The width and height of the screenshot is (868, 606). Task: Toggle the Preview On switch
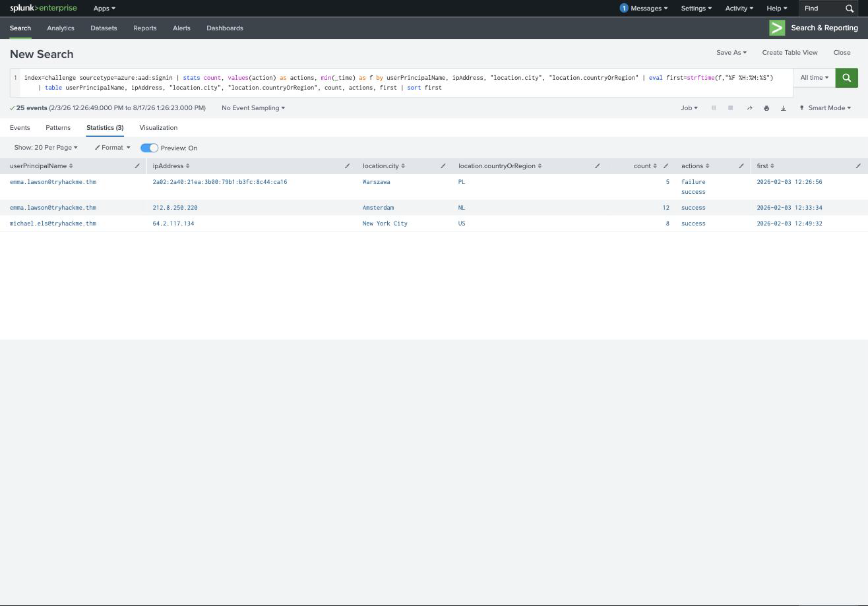pos(149,148)
